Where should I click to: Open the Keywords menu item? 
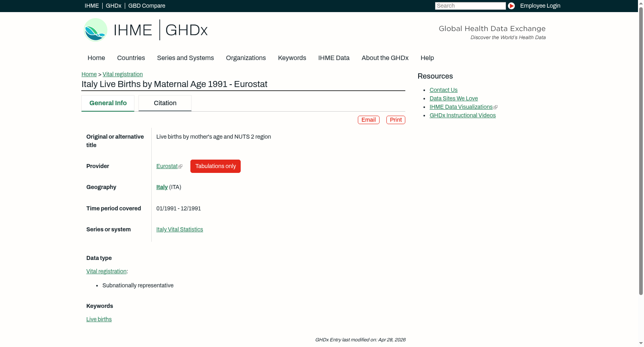tap(292, 58)
